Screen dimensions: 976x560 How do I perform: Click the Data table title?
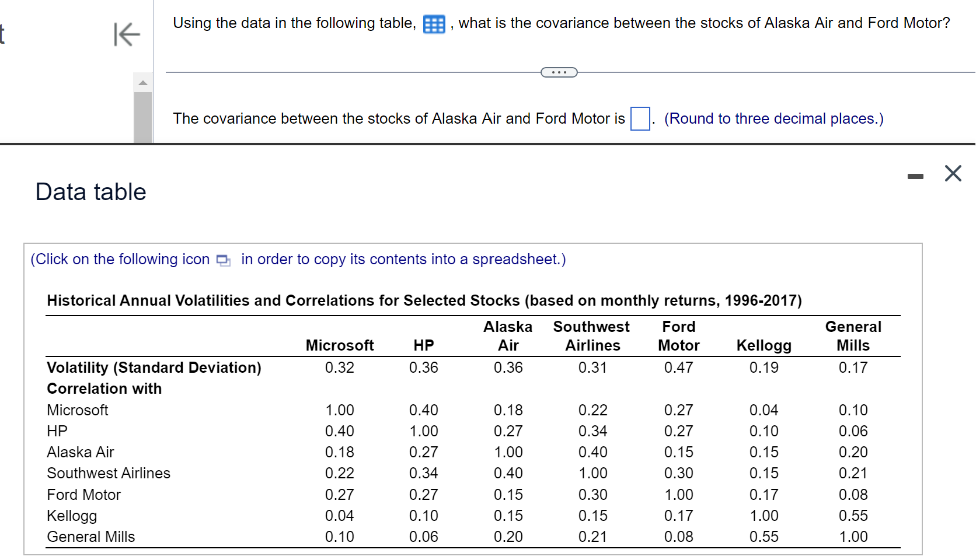[90, 191]
